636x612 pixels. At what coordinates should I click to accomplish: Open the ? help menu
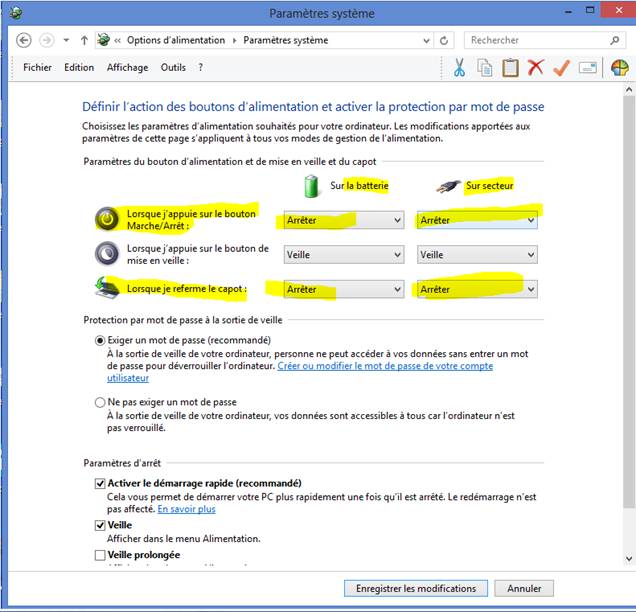click(x=200, y=67)
